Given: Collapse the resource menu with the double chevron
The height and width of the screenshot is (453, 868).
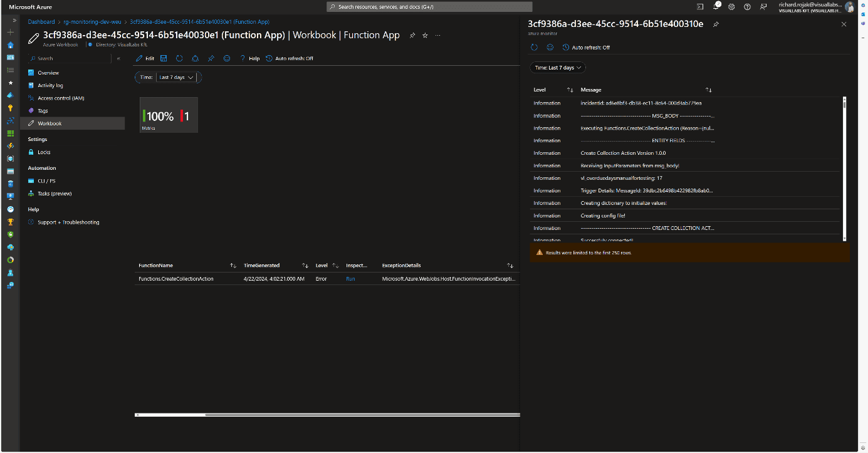Looking at the screenshot, I should click(118, 58).
